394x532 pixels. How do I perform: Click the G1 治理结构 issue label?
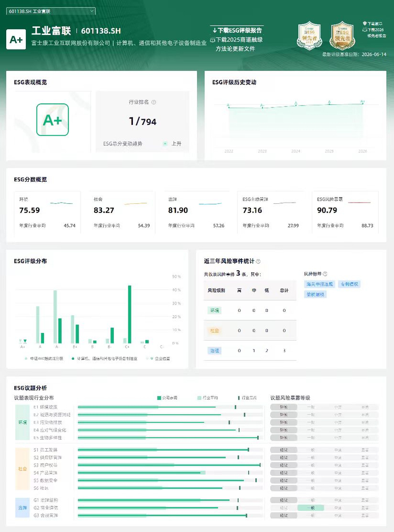(46, 500)
